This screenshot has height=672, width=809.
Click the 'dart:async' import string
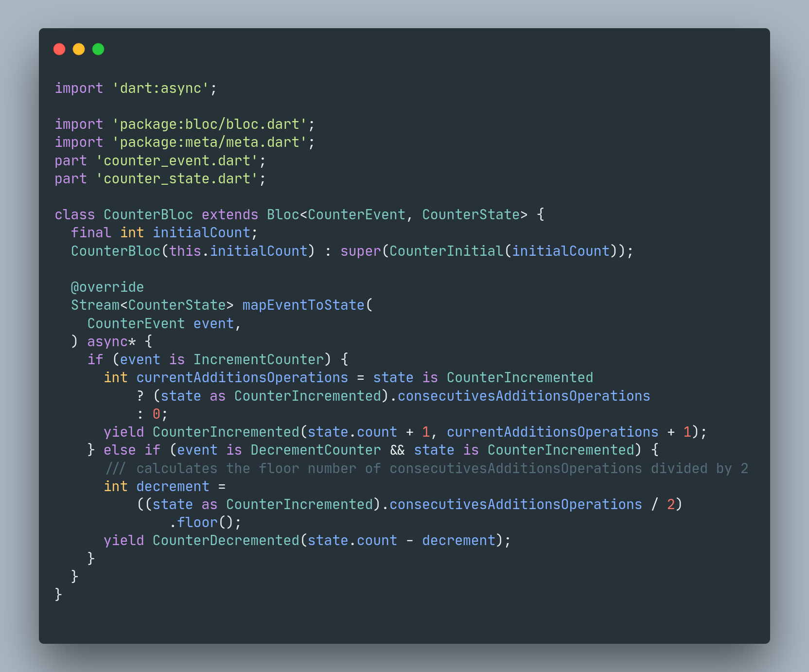[160, 88]
